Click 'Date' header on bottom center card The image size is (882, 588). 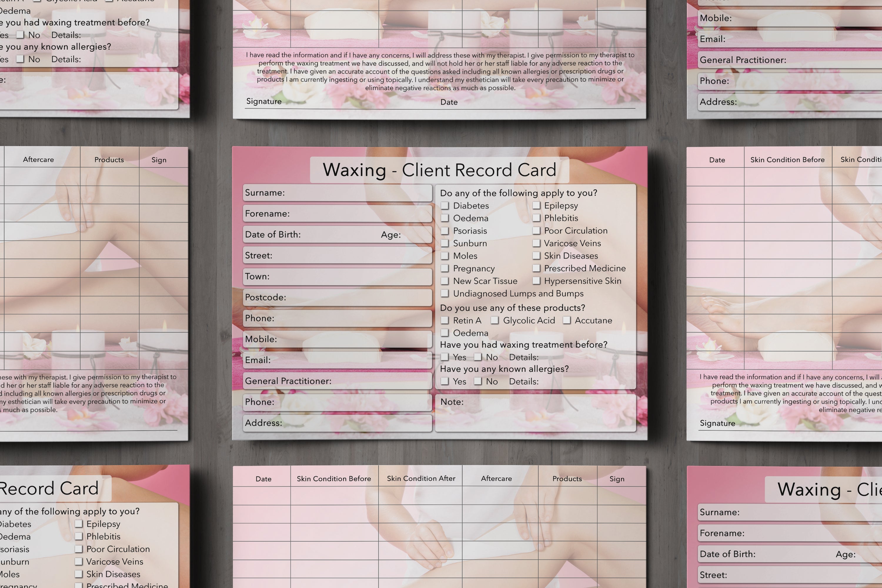click(263, 479)
